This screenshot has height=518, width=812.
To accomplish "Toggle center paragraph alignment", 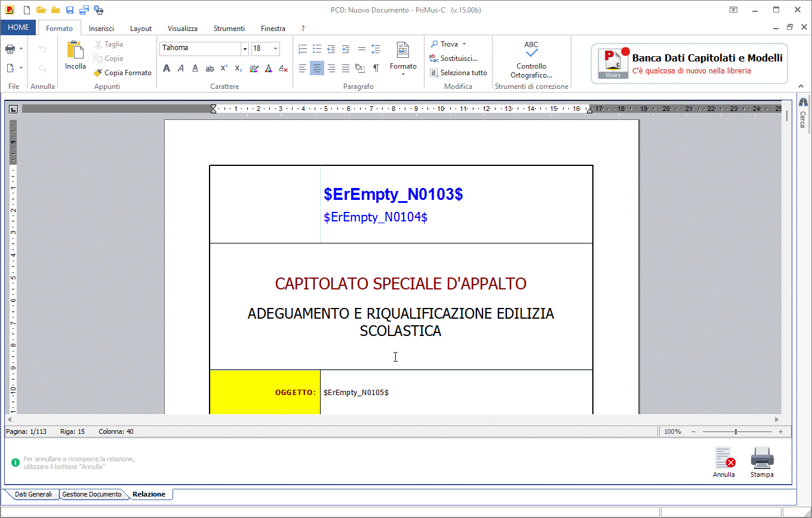I will pos(317,69).
